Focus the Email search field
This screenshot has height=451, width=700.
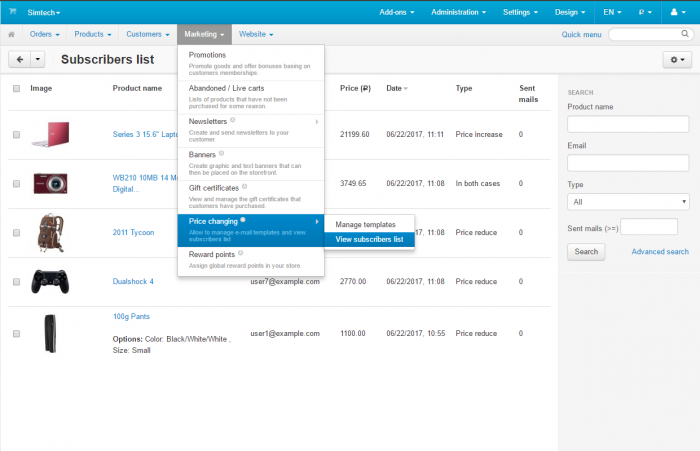pyautogui.click(x=628, y=163)
